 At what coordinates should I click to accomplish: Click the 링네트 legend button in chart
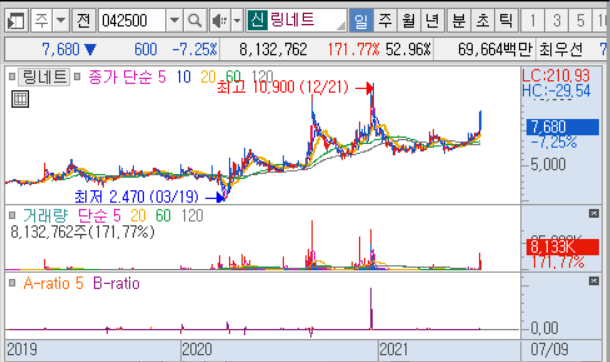click(x=44, y=77)
